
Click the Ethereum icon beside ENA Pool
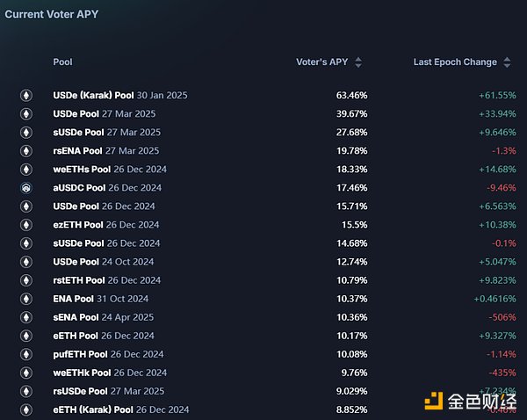(x=26, y=299)
